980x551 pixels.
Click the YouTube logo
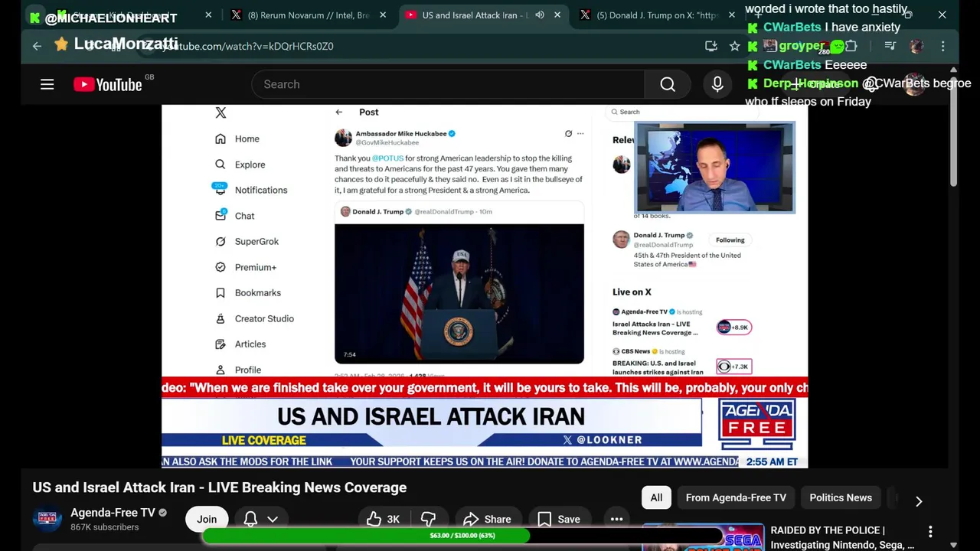(x=108, y=84)
